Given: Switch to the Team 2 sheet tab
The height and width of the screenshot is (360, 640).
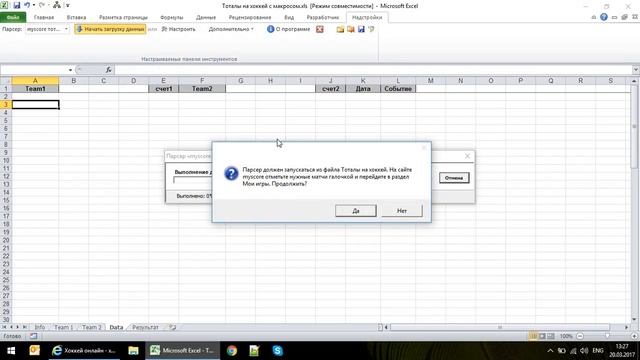Looking at the screenshot, I should [x=92, y=327].
